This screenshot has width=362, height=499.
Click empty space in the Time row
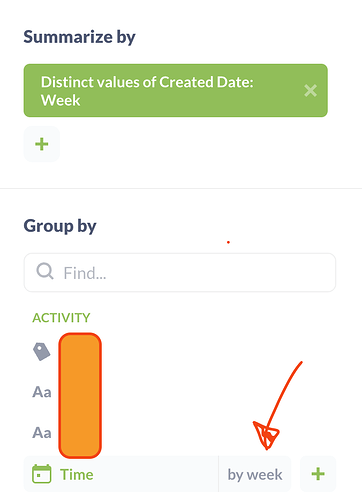[155, 474]
